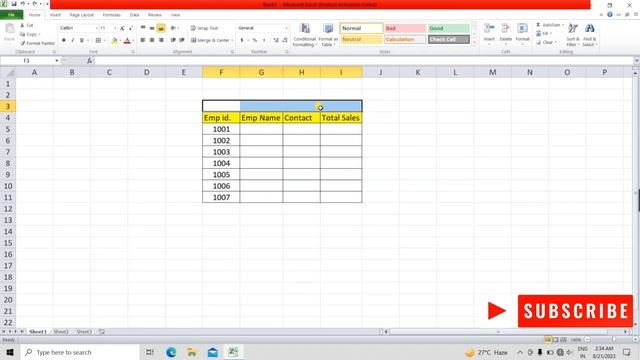640x360 pixels.
Task: Toggle italic formatting
Action: pos(73,40)
